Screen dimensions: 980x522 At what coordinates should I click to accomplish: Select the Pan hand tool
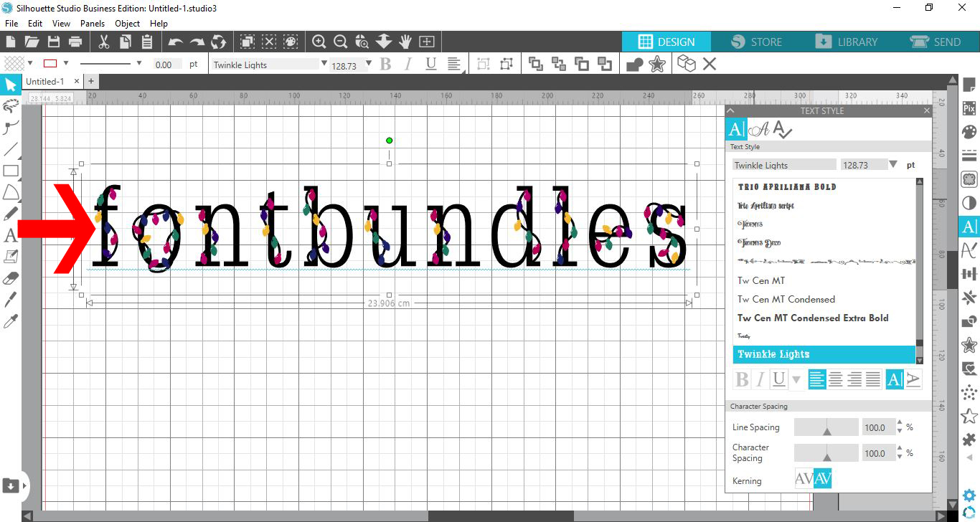(x=405, y=42)
